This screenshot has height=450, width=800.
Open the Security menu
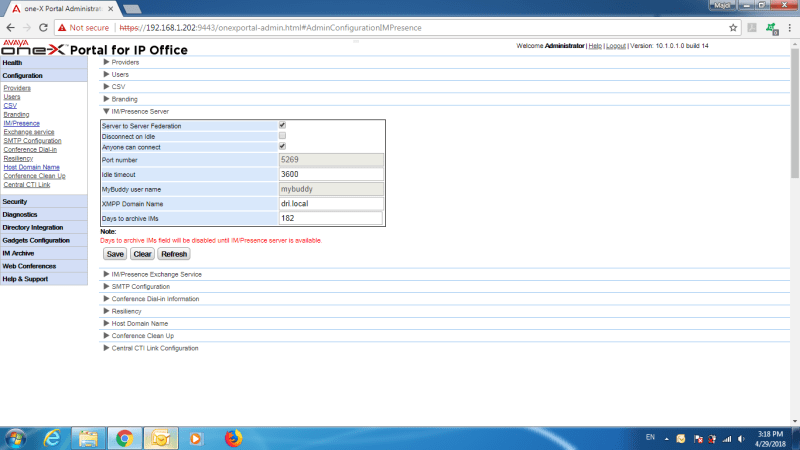[x=43, y=202]
